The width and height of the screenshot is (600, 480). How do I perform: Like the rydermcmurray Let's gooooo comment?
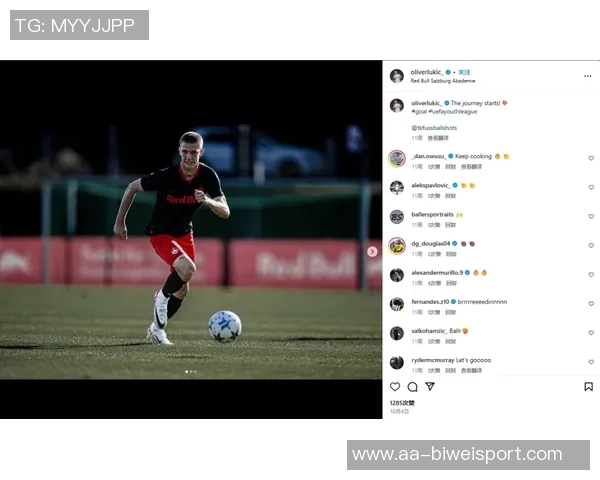pyautogui.click(x=591, y=362)
